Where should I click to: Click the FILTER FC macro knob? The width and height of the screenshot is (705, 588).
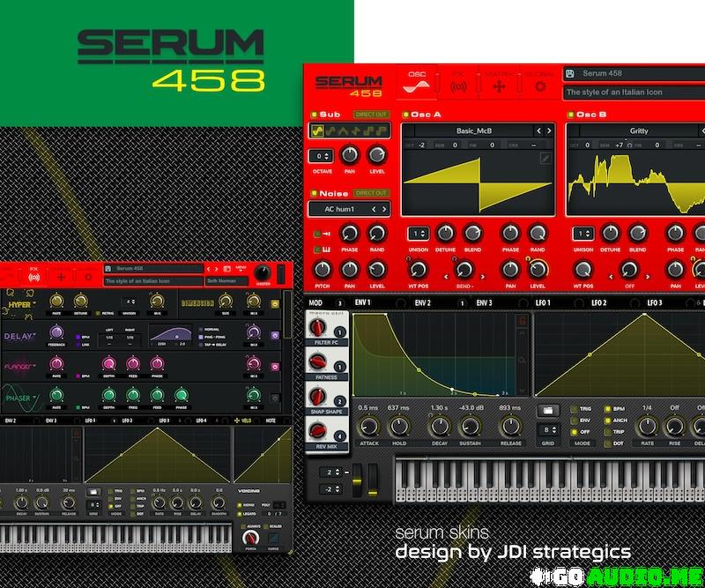[317, 327]
